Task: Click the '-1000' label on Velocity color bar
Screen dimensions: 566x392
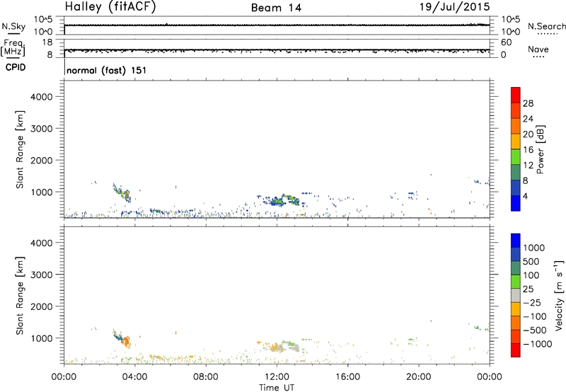Action: pyautogui.click(x=537, y=344)
